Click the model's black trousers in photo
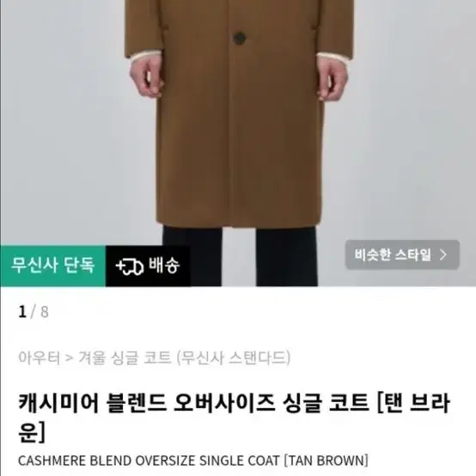Viewport: 476px width, 476px height. pos(240,257)
